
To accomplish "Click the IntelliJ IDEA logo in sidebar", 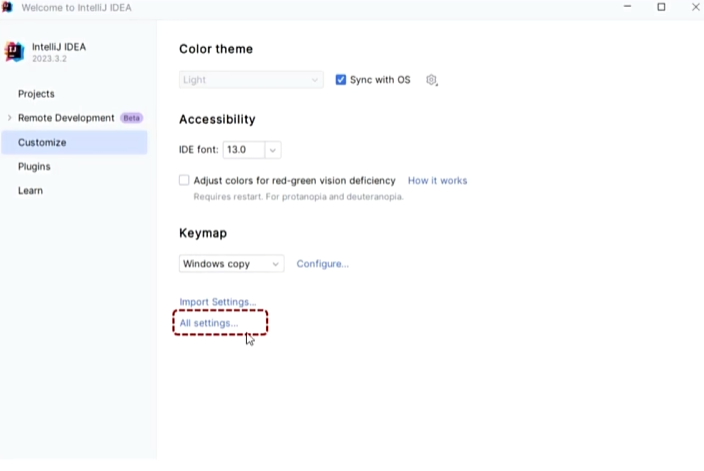I will coord(14,52).
